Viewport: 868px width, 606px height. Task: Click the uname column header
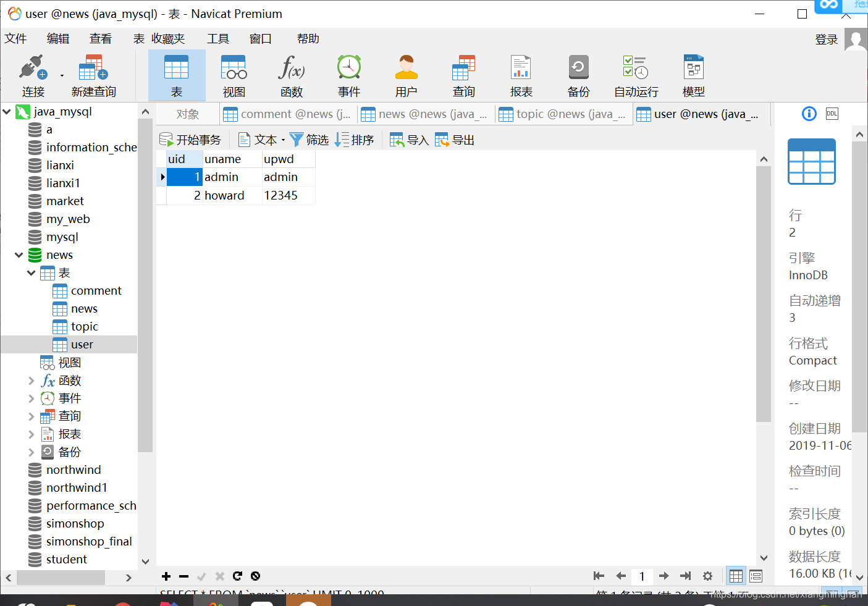[232, 159]
